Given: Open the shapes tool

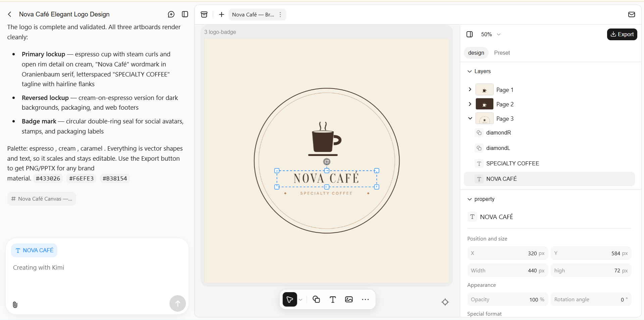Looking at the screenshot, I should point(316,299).
